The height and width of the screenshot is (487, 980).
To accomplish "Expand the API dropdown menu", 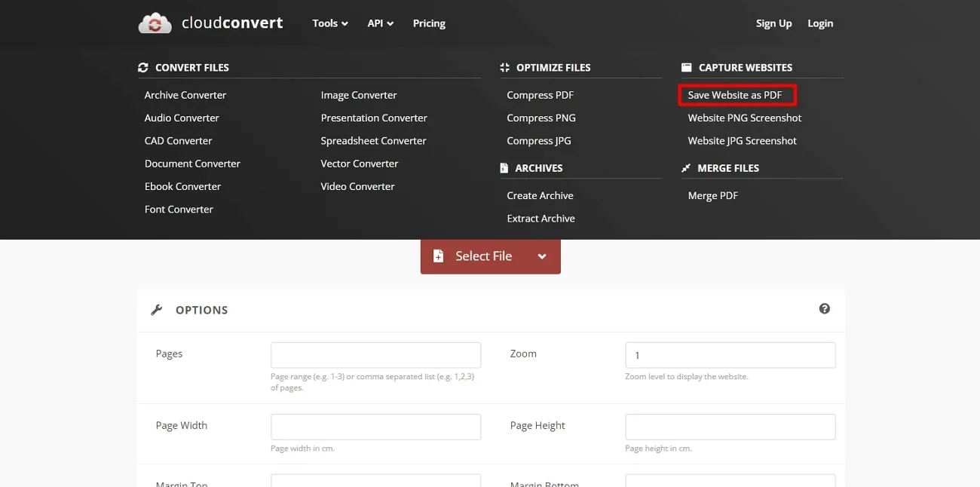I will pos(380,23).
